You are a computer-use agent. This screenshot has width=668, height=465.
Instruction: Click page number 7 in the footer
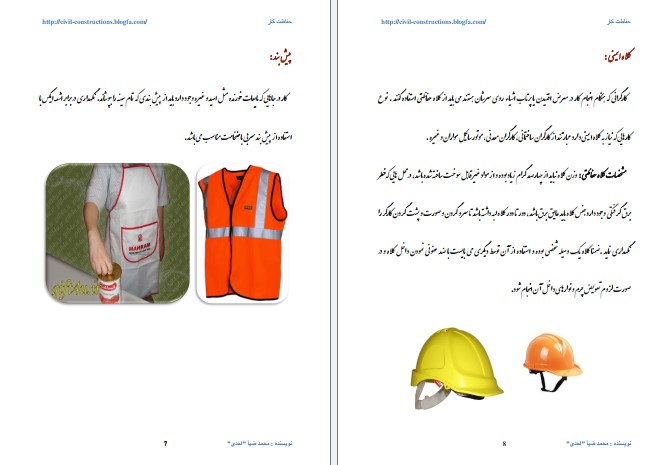point(166,443)
